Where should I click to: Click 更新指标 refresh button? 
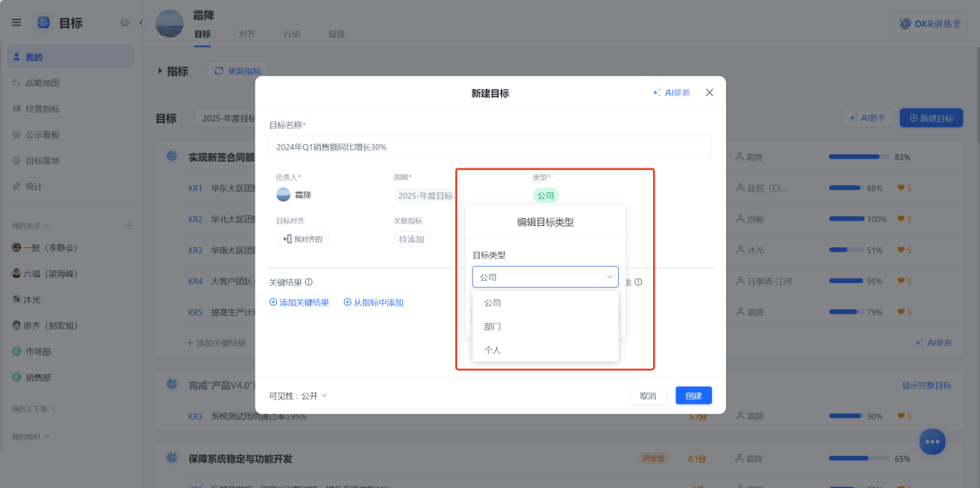click(238, 71)
